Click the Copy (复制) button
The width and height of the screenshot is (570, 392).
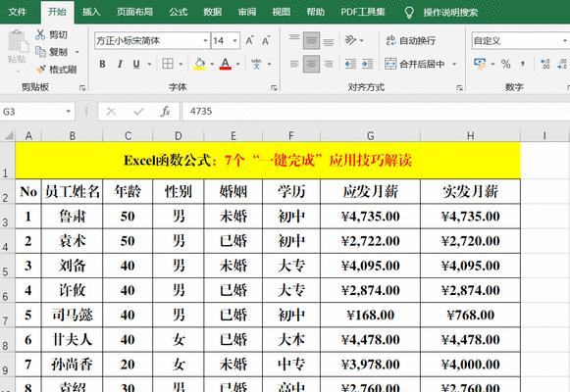[52, 52]
